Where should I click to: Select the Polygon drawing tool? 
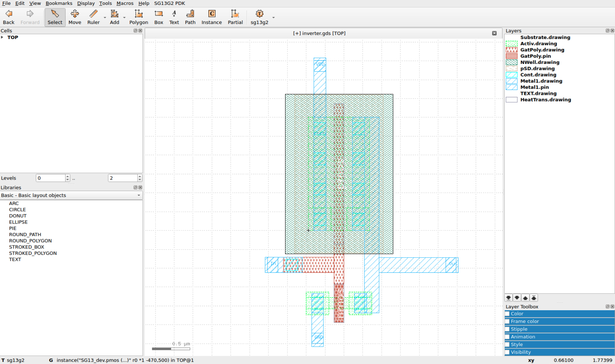pyautogui.click(x=139, y=18)
